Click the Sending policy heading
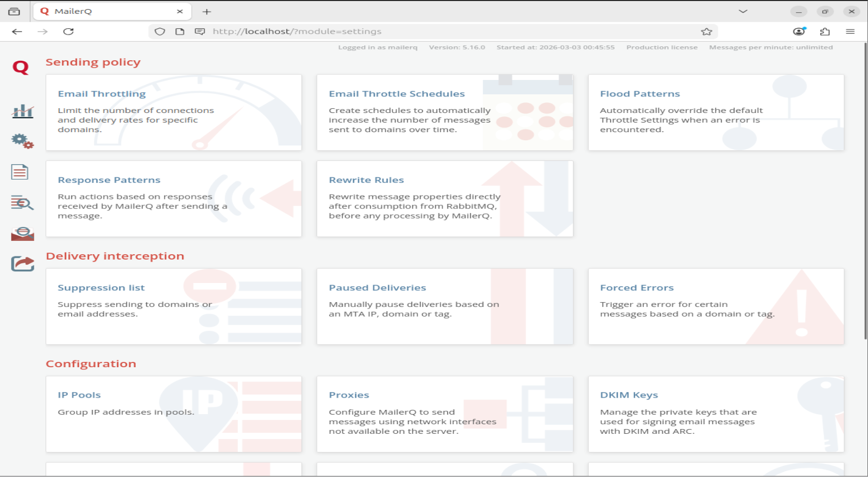 tap(93, 62)
